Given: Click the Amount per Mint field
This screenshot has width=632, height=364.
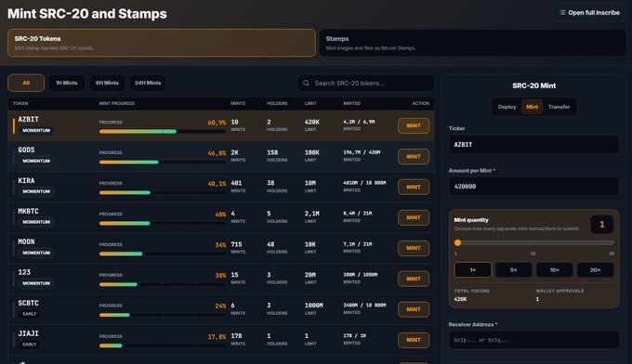Looking at the screenshot, I should pyautogui.click(x=534, y=187).
